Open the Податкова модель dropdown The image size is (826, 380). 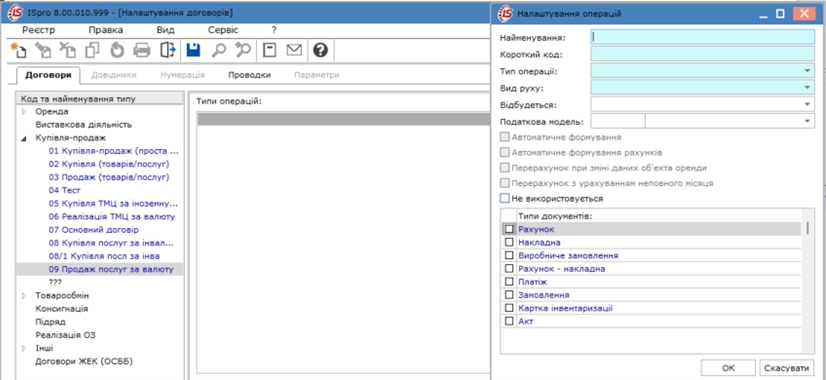pos(807,122)
